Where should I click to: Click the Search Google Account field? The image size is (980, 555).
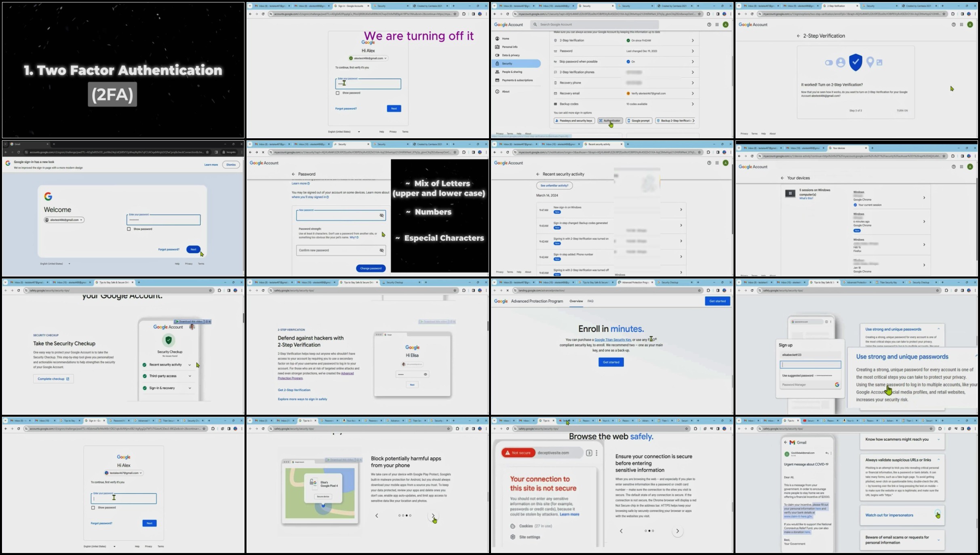(x=594, y=25)
